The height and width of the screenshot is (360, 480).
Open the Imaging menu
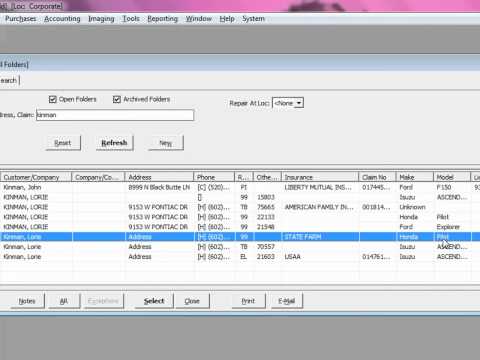click(101, 19)
